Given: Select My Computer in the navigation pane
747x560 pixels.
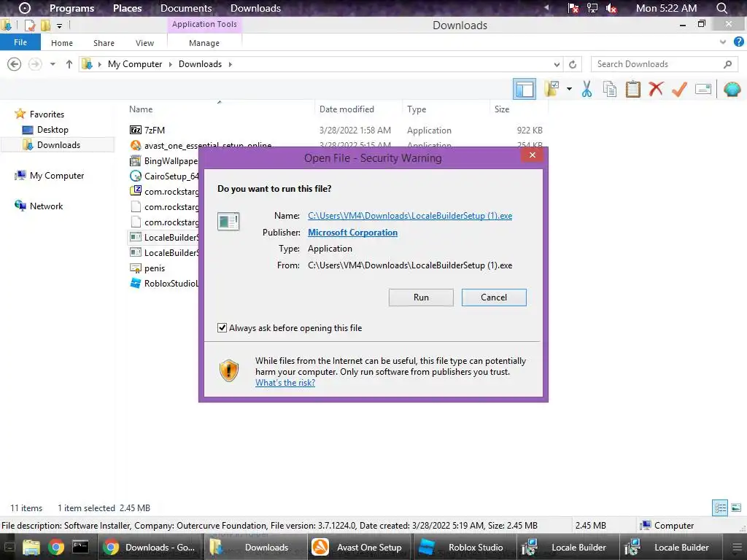Looking at the screenshot, I should click(57, 176).
